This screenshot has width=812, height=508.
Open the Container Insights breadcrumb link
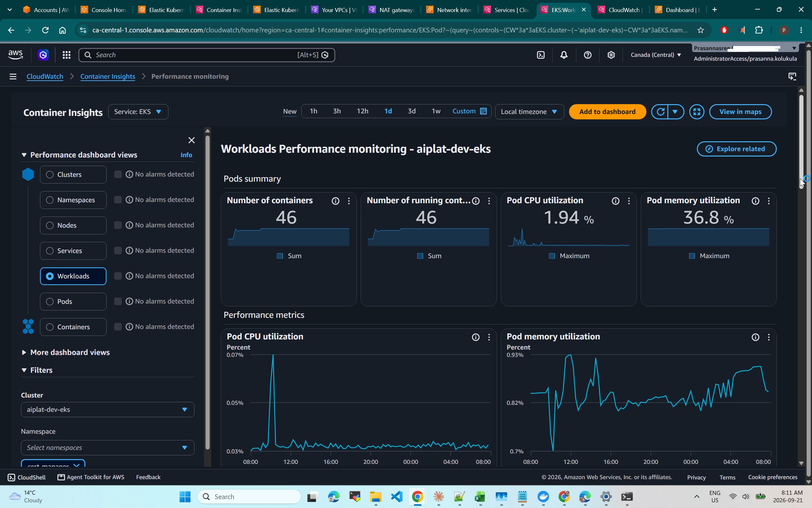108,77
